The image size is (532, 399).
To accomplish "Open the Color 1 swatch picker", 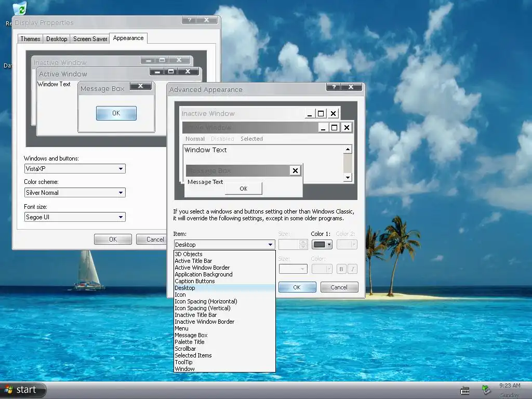I will click(x=322, y=245).
